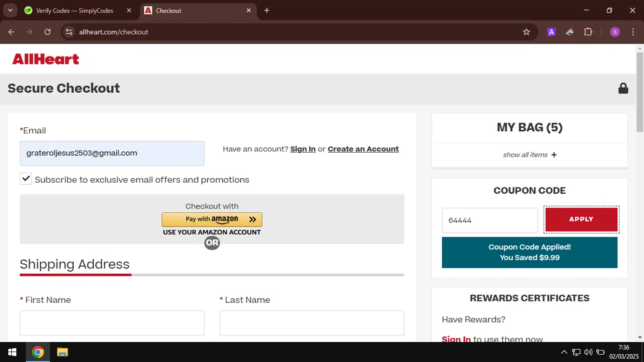The width and height of the screenshot is (644, 362).
Task: Show hidden system tray icons
Action: [564, 352]
